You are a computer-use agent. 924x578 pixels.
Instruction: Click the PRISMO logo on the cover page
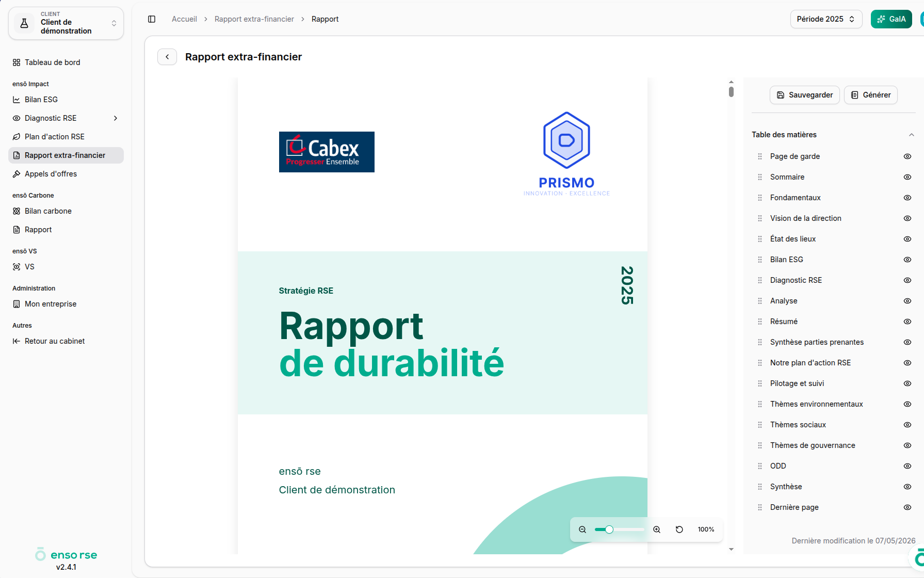tap(566, 154)
